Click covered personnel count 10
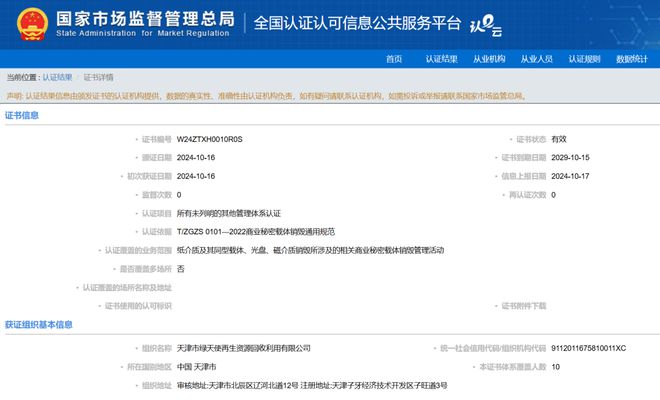Image resolution: width=660 pixels, height=400 pixels. point(556,367)
